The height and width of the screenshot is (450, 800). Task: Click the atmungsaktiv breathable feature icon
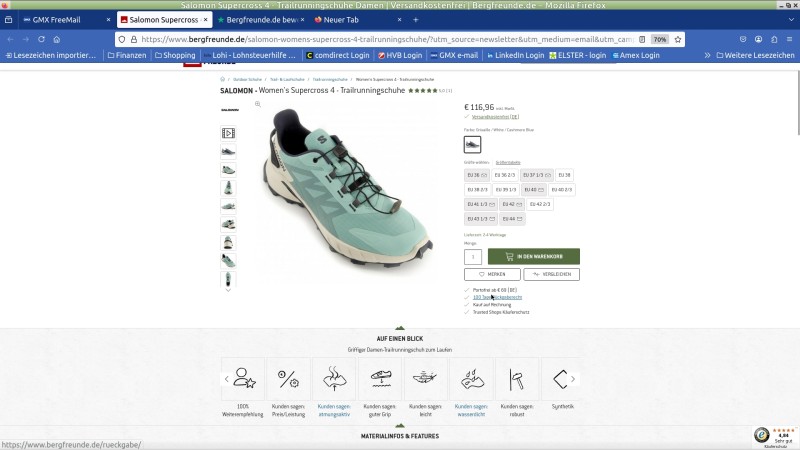click(334, 379)
